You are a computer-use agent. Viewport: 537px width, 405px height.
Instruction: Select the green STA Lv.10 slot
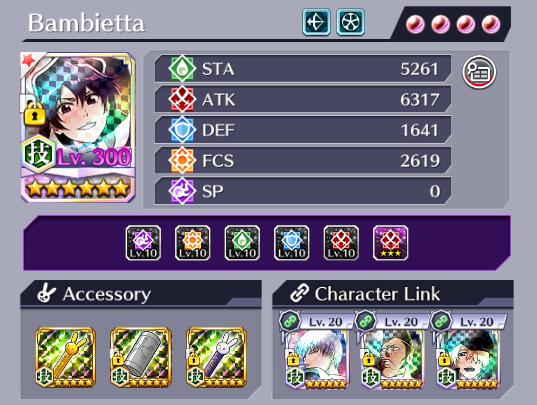[242, 243]
